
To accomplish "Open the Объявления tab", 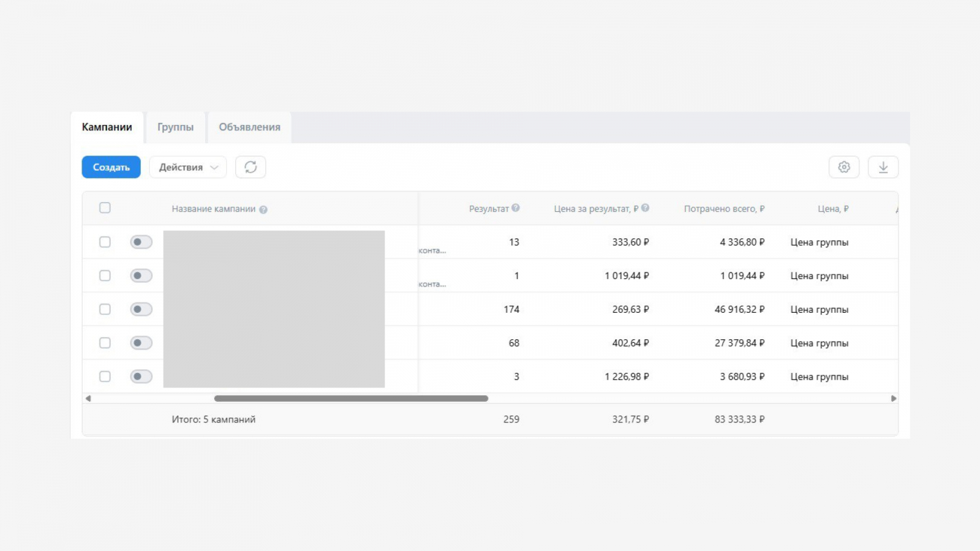I will (x=249, y=127).
